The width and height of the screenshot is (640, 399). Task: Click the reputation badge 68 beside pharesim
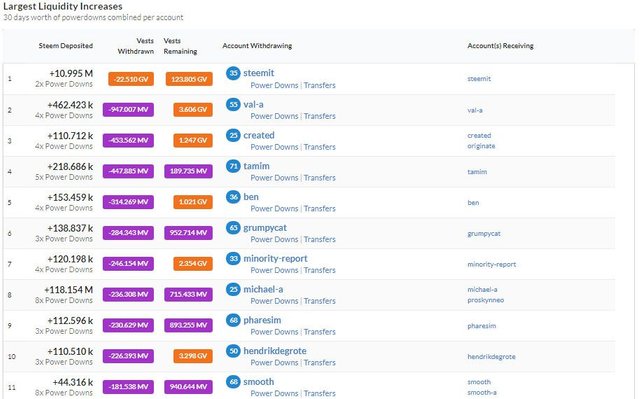[x=233, y=320]
